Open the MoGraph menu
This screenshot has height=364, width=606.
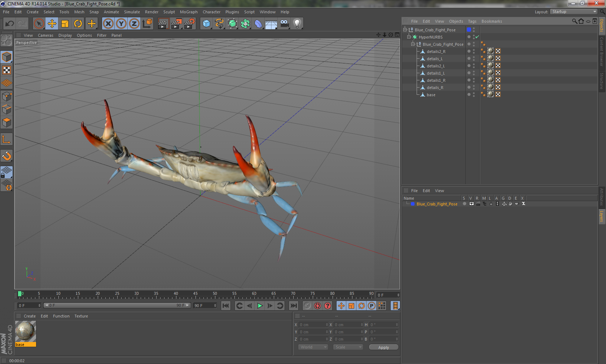click(189, 12)
